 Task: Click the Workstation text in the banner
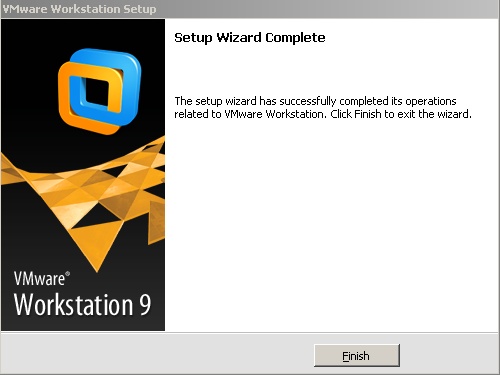[73, 305]
